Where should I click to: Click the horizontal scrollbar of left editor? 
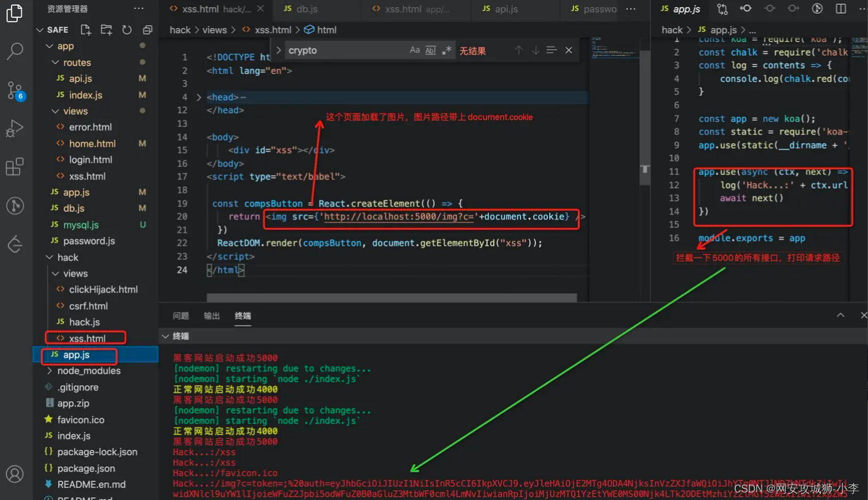point(391,297)
